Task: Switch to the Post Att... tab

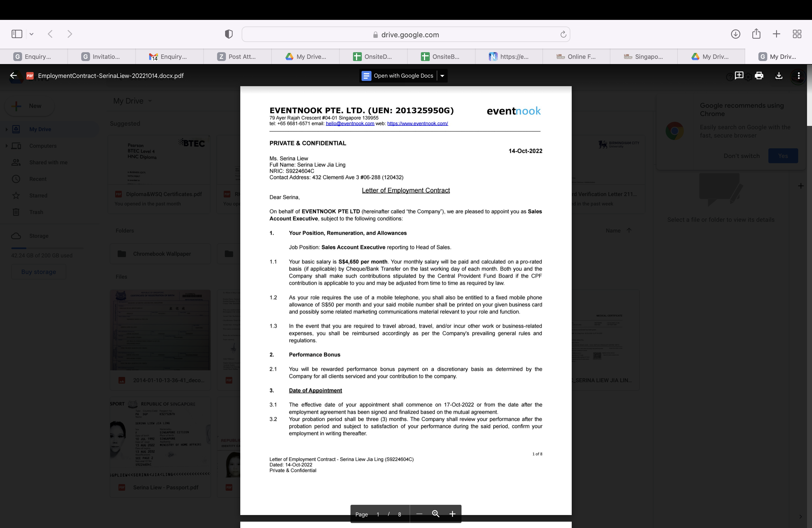Action: click(x=237, y=57)
